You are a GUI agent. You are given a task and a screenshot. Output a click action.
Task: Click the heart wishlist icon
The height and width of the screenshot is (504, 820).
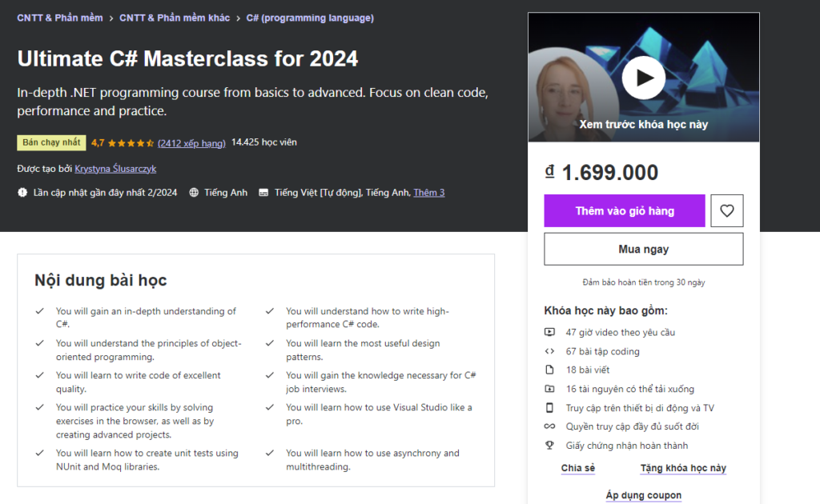click(726, 211)
